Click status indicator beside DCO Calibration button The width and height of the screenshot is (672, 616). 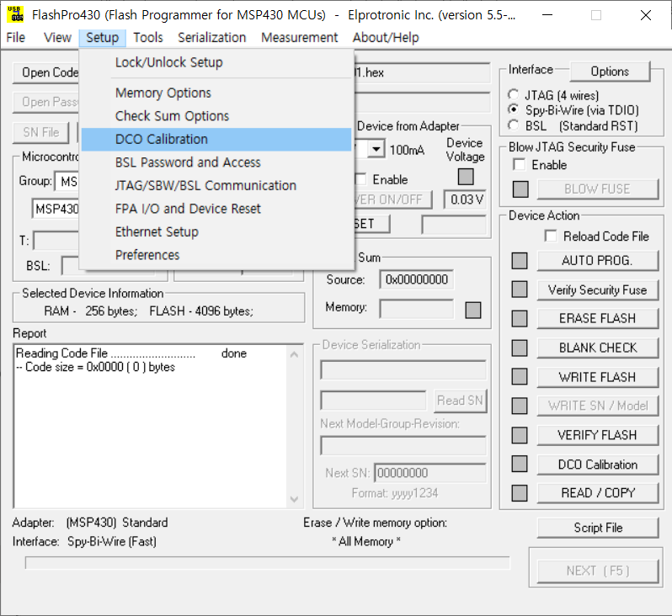pyautogui.click(x=520, y=464)
